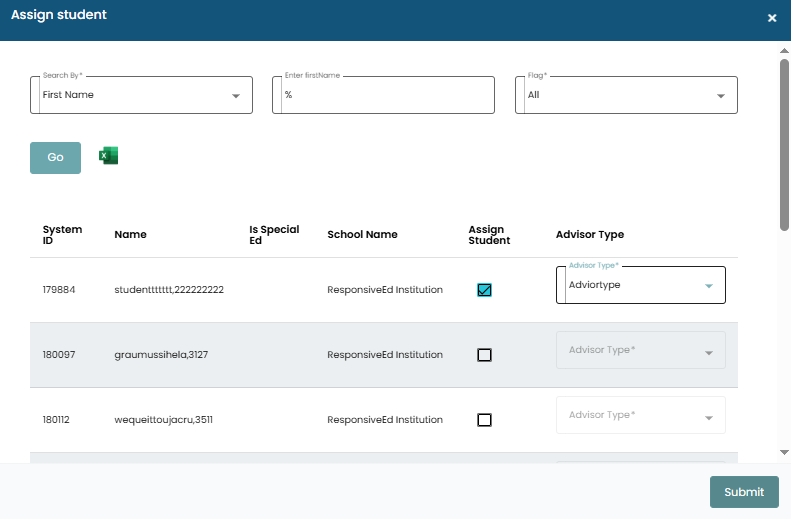
Task: Click the scrollbar down arrow
Action: tap(784, 452)
